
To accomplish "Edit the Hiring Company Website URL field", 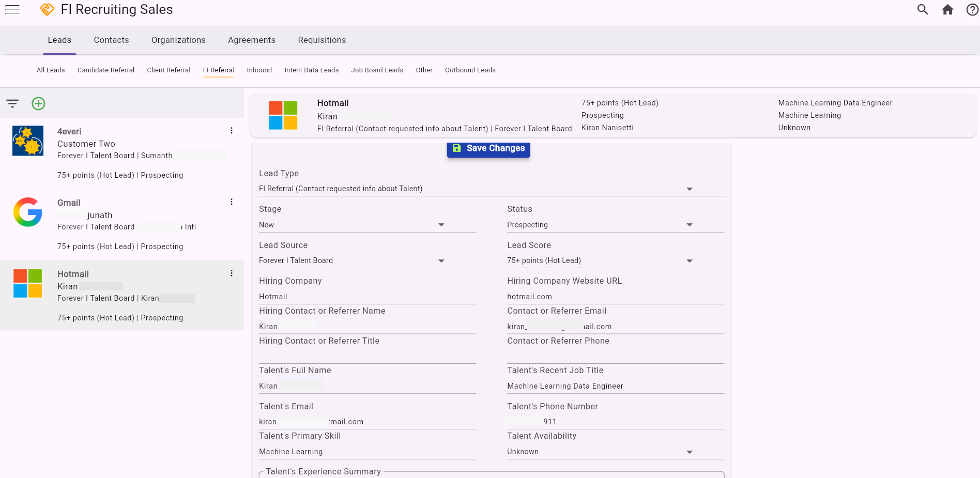I will (x=616, y=297).
